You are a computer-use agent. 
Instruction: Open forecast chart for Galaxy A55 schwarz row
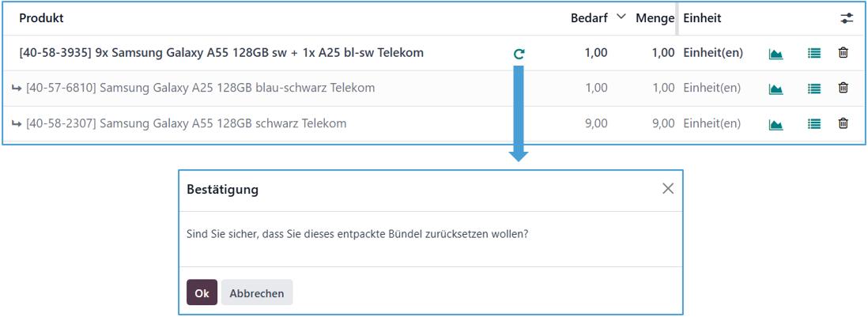(776, 124)
